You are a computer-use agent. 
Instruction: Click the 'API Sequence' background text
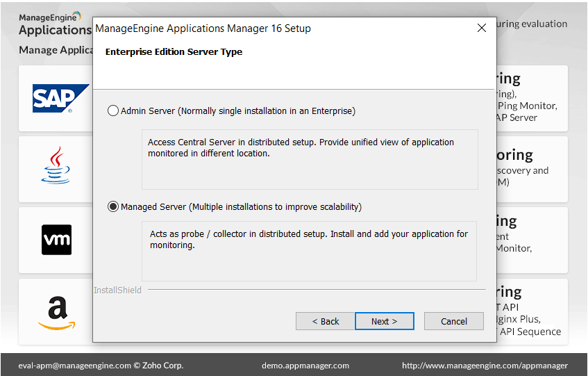(530, 332)
